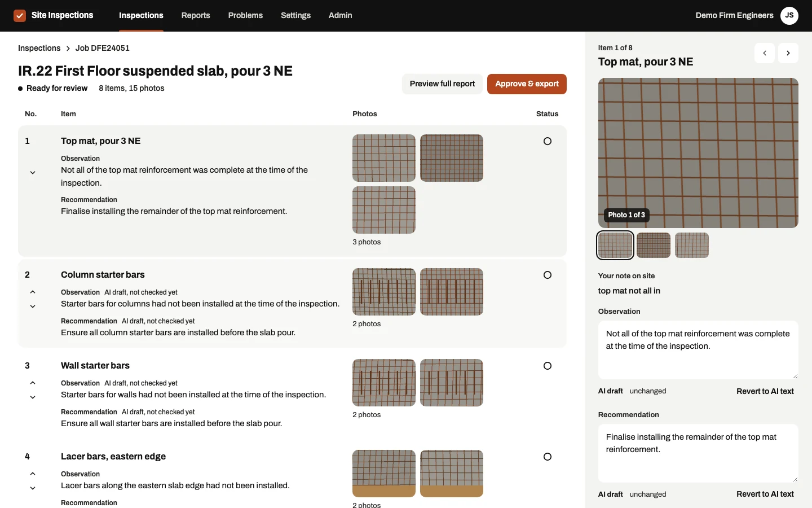This screenshot has height=508, width=812.
Task: Open the Settings tab
Action: (x=295, y=16)
